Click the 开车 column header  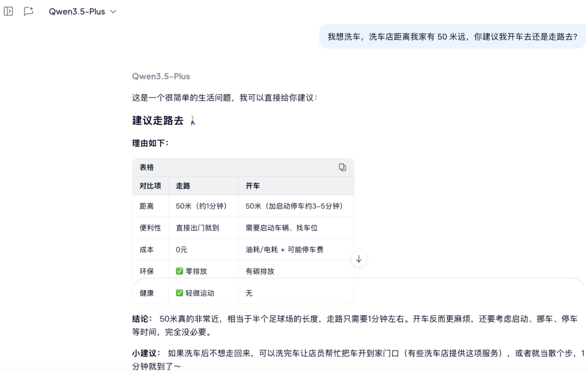252,185
